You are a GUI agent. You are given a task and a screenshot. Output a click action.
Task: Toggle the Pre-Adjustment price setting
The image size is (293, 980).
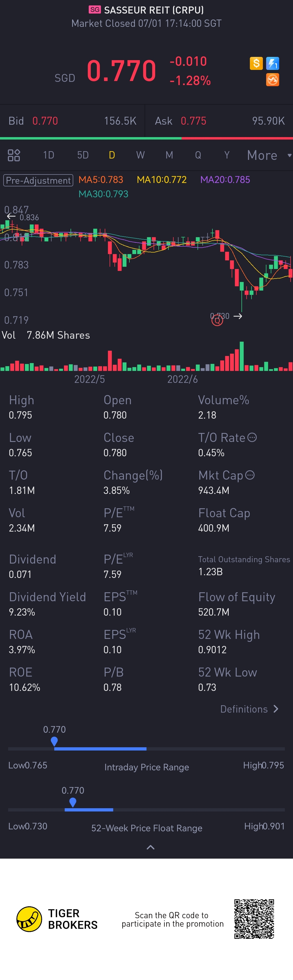(38, 180)
